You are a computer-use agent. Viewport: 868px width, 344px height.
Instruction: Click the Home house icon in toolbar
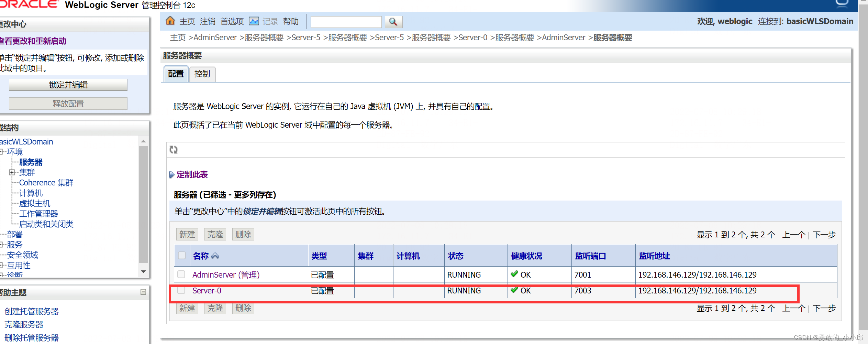170,21
